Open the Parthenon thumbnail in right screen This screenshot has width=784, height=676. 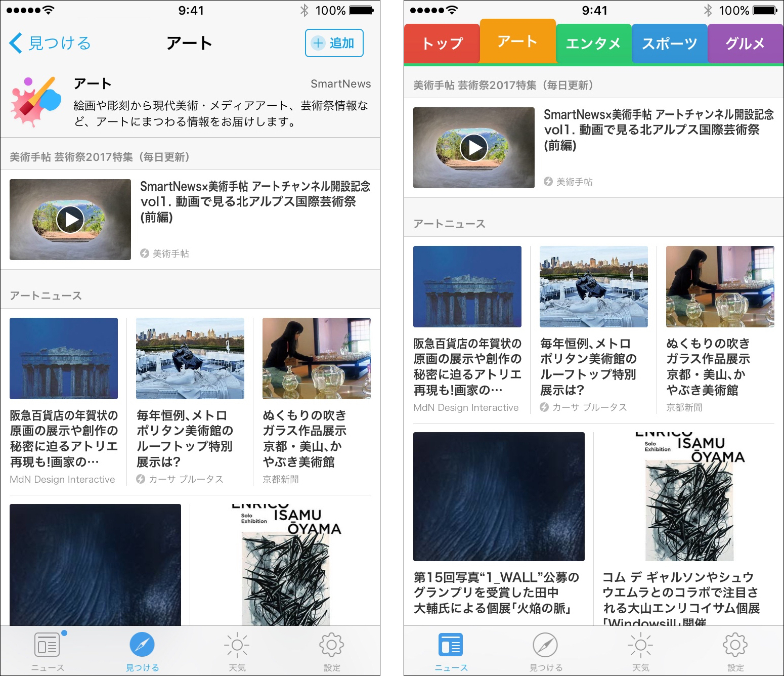pyautogui.click(x=467, y=286)
